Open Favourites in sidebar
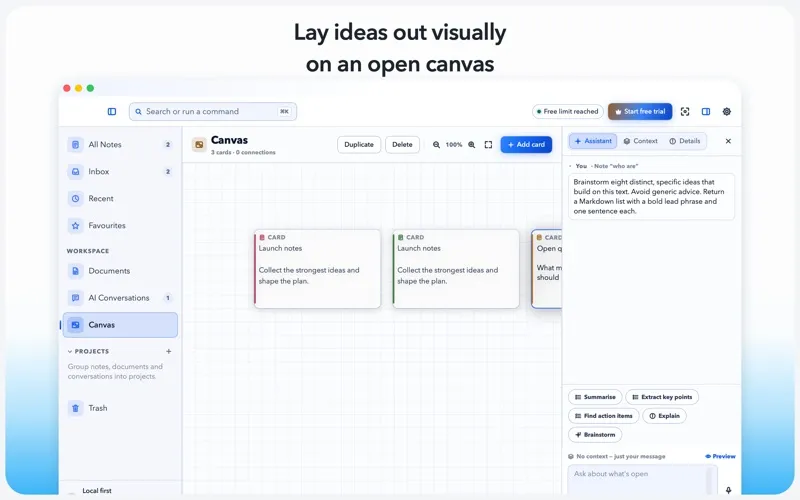This screenshot has height=500, width=800. tap(120, 225)
